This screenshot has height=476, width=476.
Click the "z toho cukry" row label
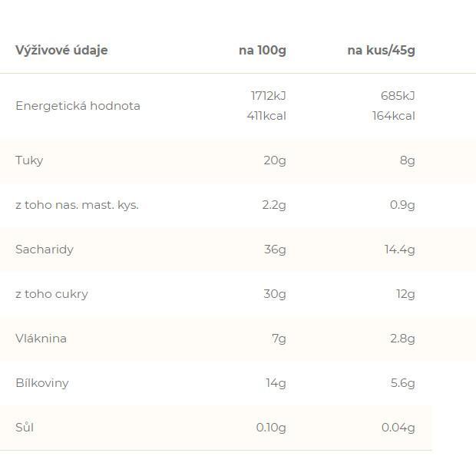51,294
